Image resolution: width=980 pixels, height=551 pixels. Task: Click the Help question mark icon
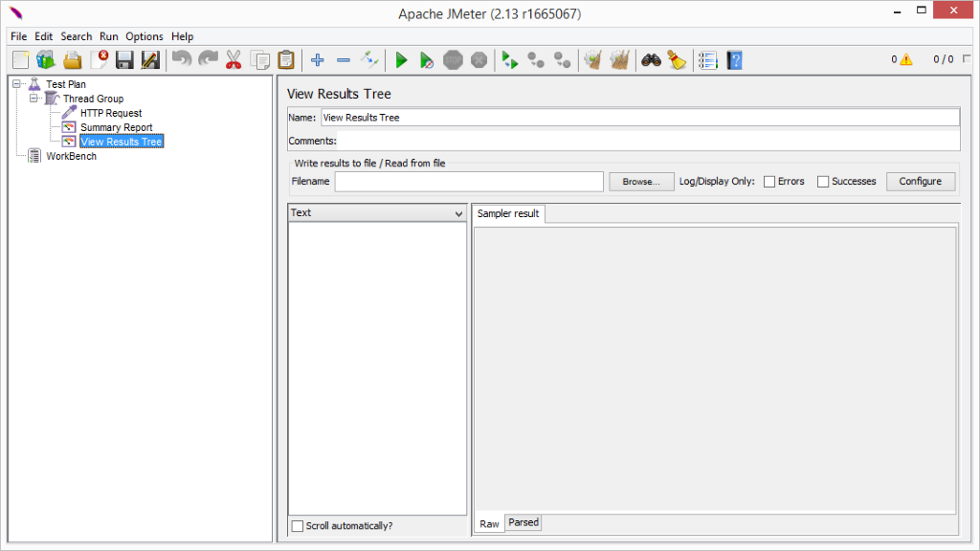pos(734,60)
